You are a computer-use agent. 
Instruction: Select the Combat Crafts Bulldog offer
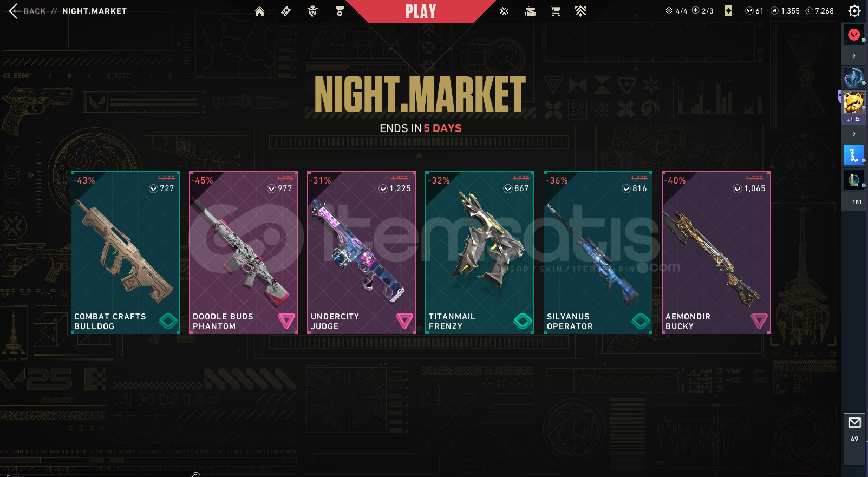125,252
